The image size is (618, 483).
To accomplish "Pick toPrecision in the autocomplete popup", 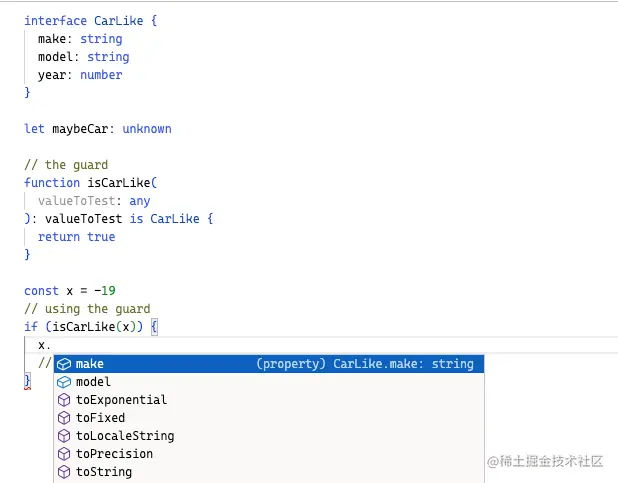I will tap(269, 454).
